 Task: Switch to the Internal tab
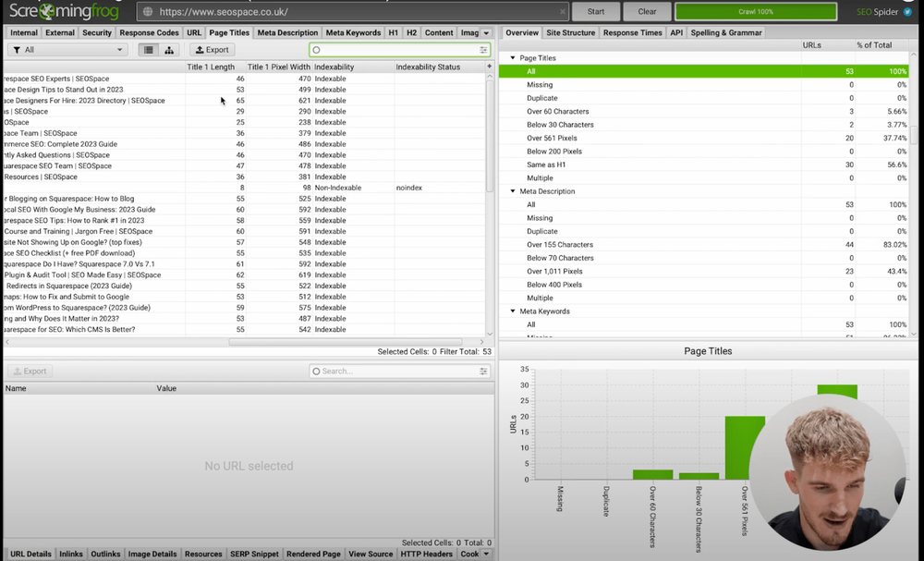click(x=24, y=33)
